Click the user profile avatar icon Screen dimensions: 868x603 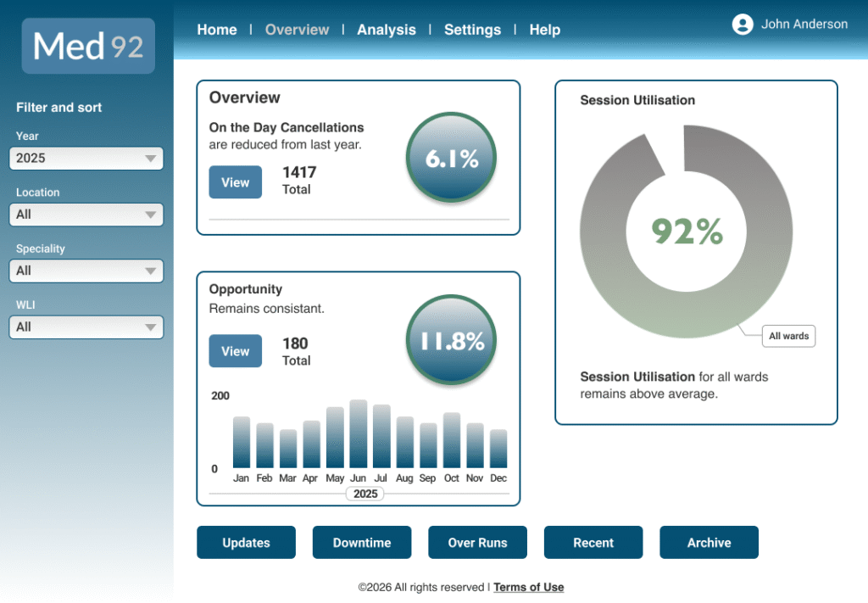click(x=743, y=25)
